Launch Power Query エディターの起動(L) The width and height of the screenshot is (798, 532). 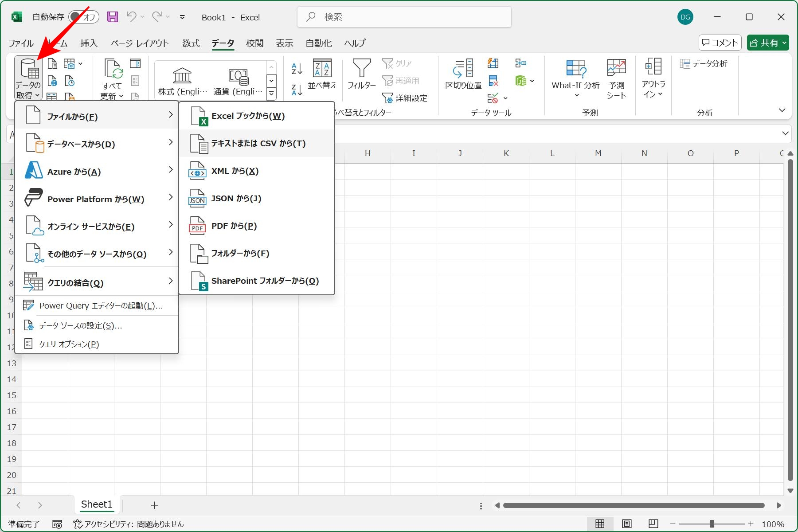click(x=97, y=305)
